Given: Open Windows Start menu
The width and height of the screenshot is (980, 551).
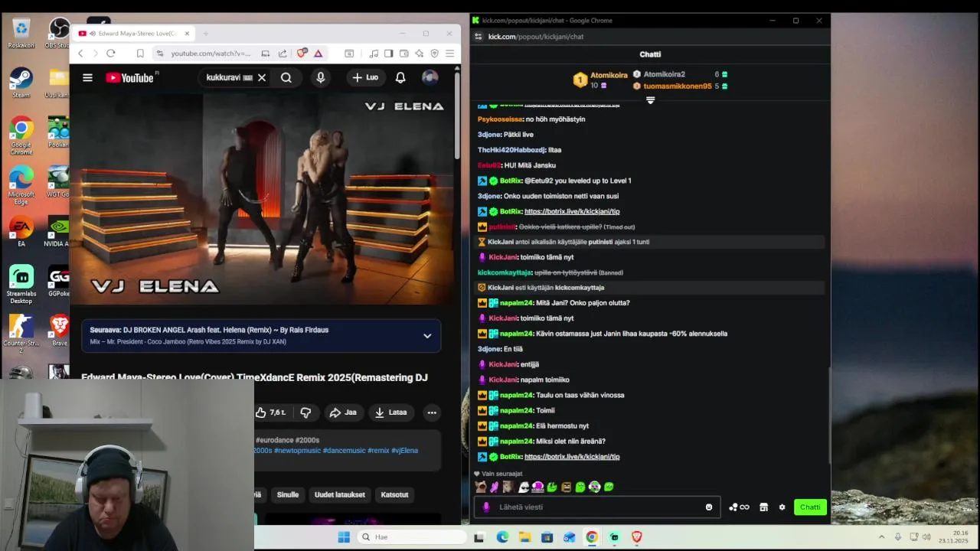Looking at the screenshot, I should click(x=344, y=536).
